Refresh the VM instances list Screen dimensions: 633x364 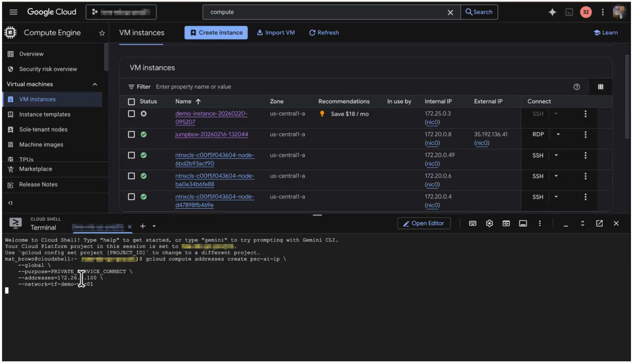coord(324,33)
